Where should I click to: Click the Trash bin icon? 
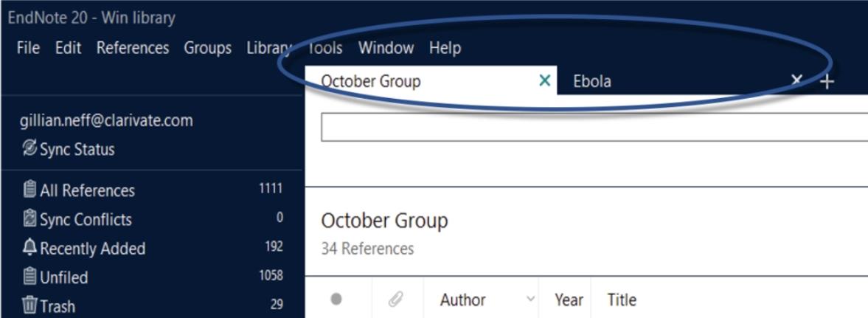(x=29, y=305)
